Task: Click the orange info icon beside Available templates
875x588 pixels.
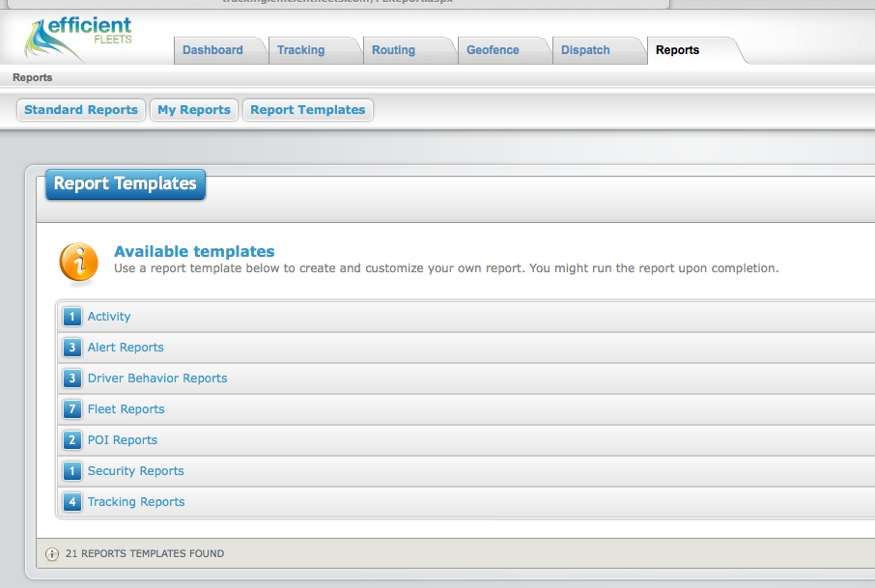Action: tap(78, 263)
